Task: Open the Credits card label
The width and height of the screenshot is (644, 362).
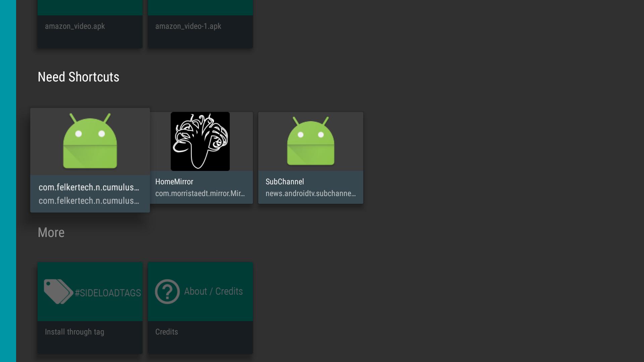Action: click(x=166, y=332)
